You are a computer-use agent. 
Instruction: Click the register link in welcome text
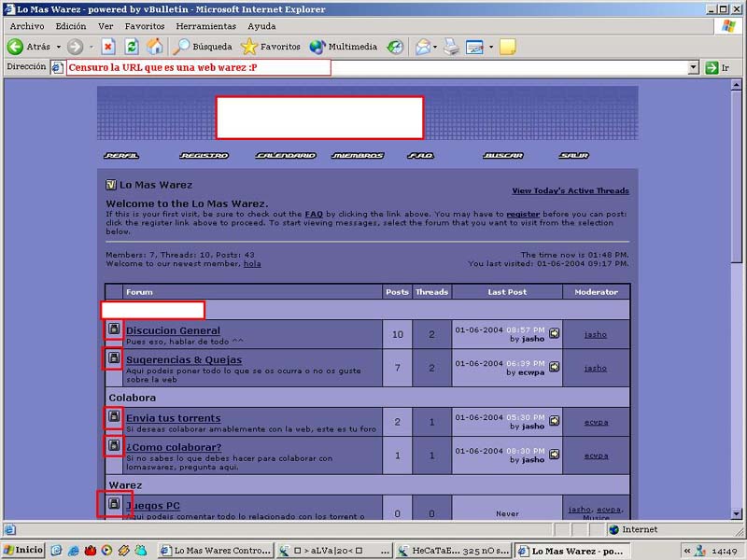pos(523,215)
